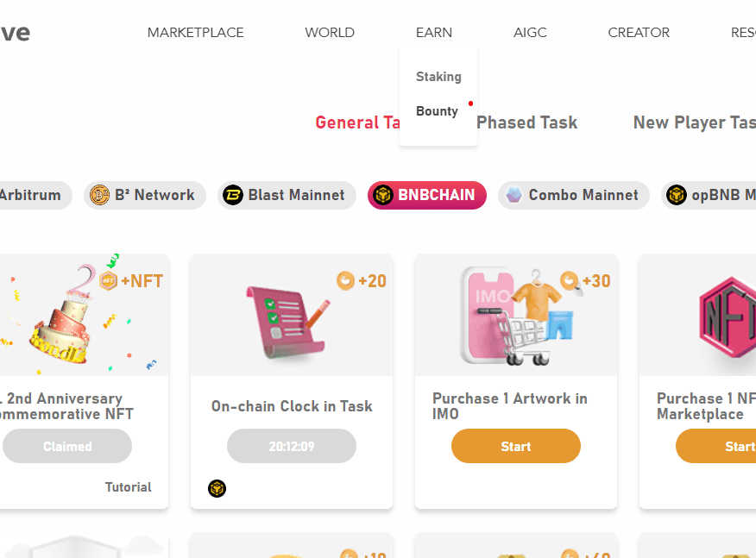Expand the MARKETPLACE navigation menu
This screenshot has width=756, height=558.
coord(195,33)
